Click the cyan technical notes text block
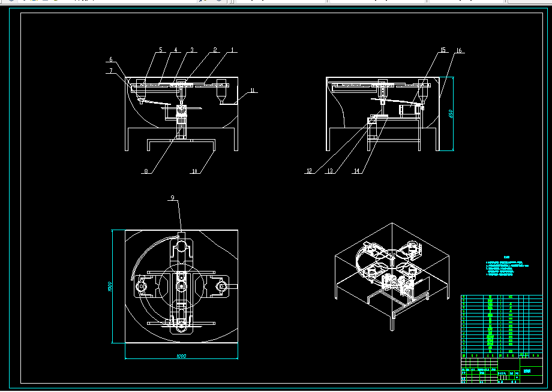 coord(507,267)
